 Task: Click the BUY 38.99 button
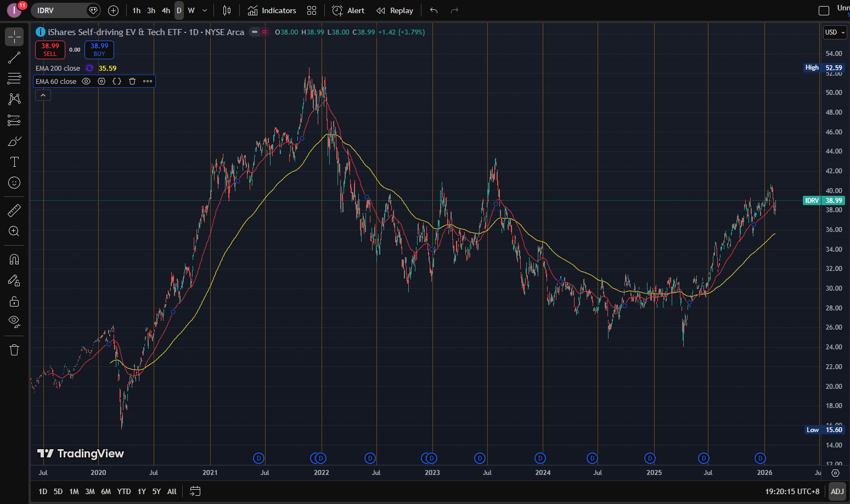point(99,50)
